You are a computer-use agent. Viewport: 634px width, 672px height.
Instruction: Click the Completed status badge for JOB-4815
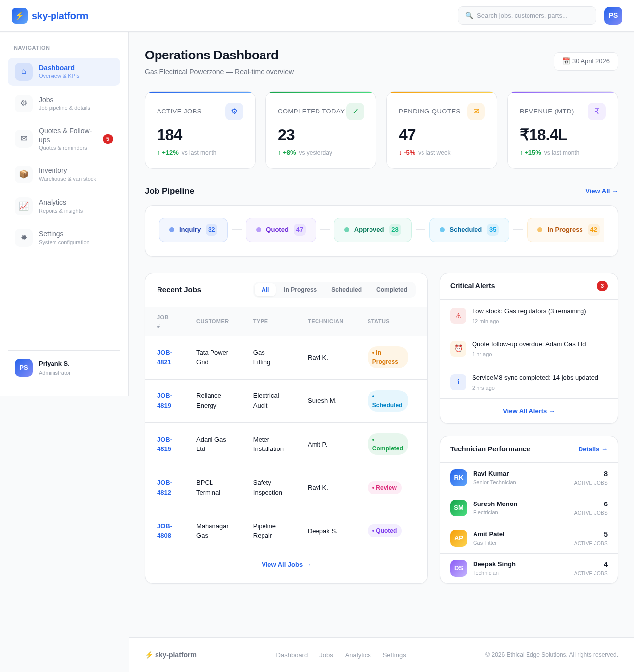click(x=388, y=444)
